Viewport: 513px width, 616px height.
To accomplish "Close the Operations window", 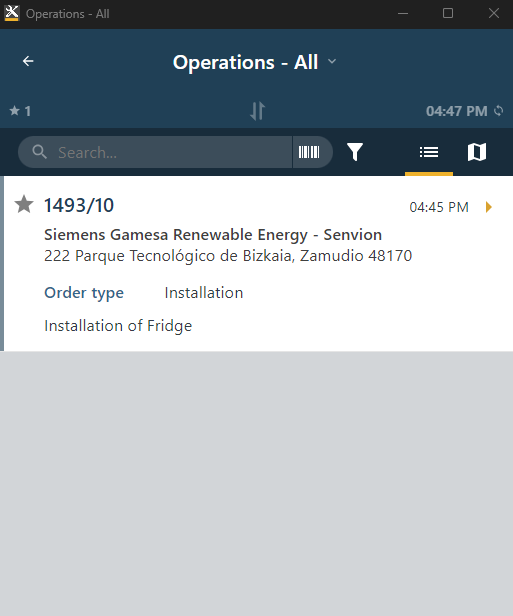I will [494, 13].
